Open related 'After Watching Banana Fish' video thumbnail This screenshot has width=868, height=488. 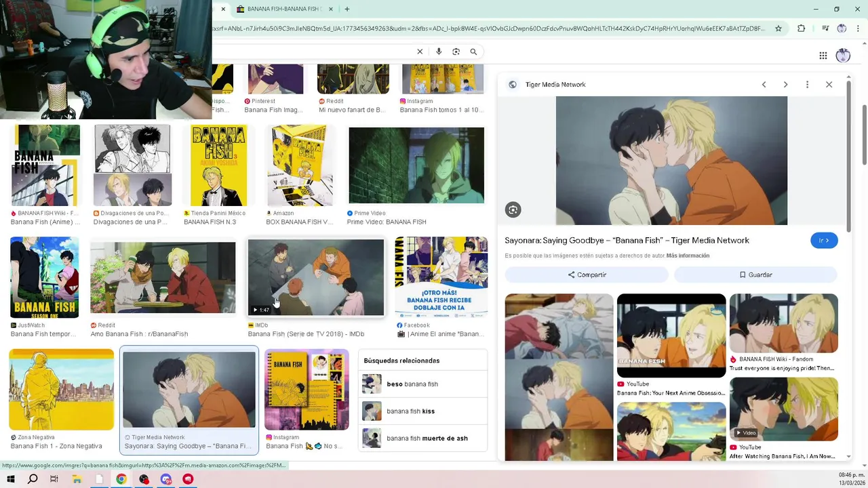[x=784, y=409]
